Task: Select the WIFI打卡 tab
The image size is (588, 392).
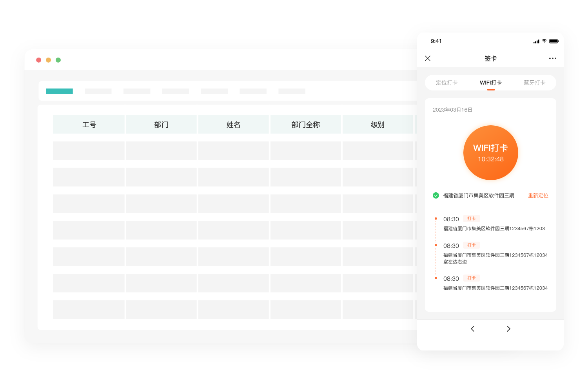Action: pyautogui.click(x=490, y=83)
